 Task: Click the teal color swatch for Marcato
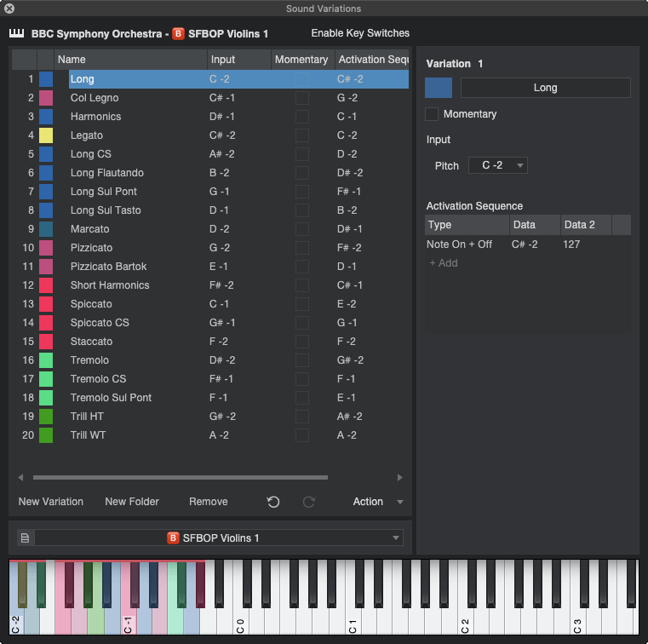(46, 229)
